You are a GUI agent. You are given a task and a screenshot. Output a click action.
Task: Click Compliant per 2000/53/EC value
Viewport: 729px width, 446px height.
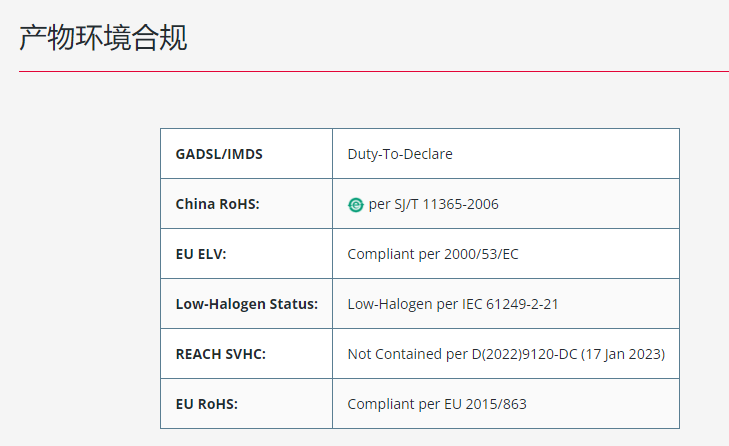433,254
